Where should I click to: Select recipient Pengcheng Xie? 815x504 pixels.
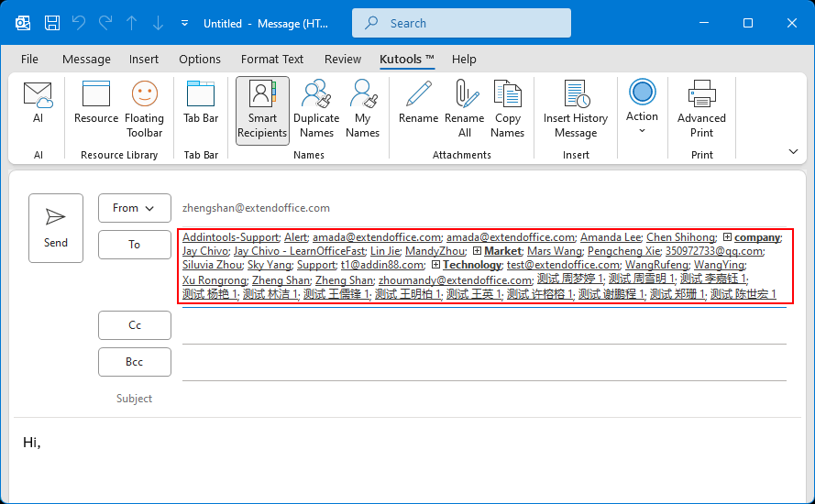click(x=623, y=251)
